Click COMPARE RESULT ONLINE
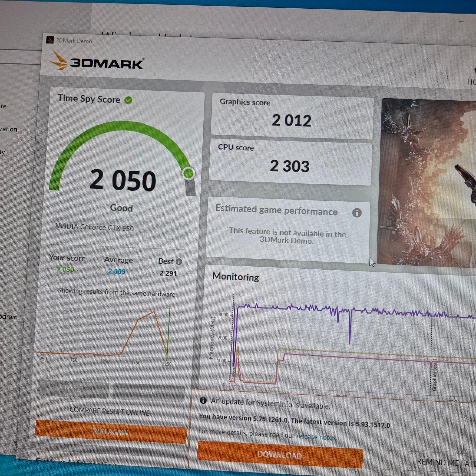476x476 pixels. click(x=110, y=411)
